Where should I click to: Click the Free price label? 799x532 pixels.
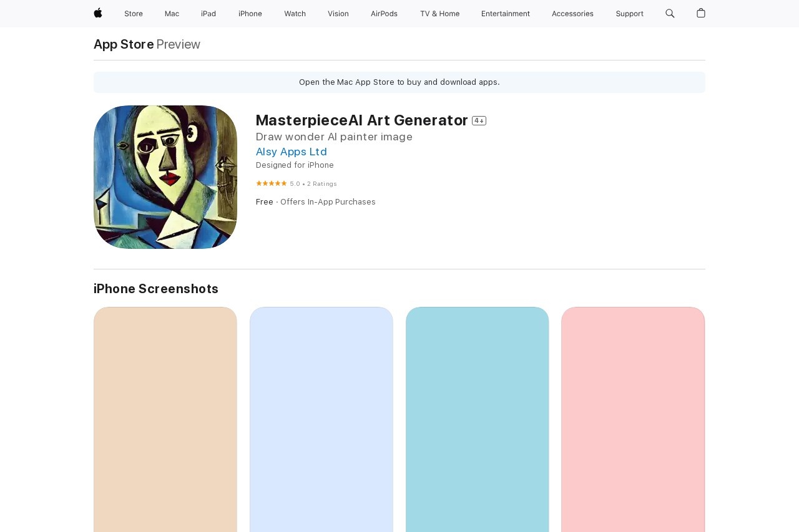pyautogui.click(x=265, y=202)
